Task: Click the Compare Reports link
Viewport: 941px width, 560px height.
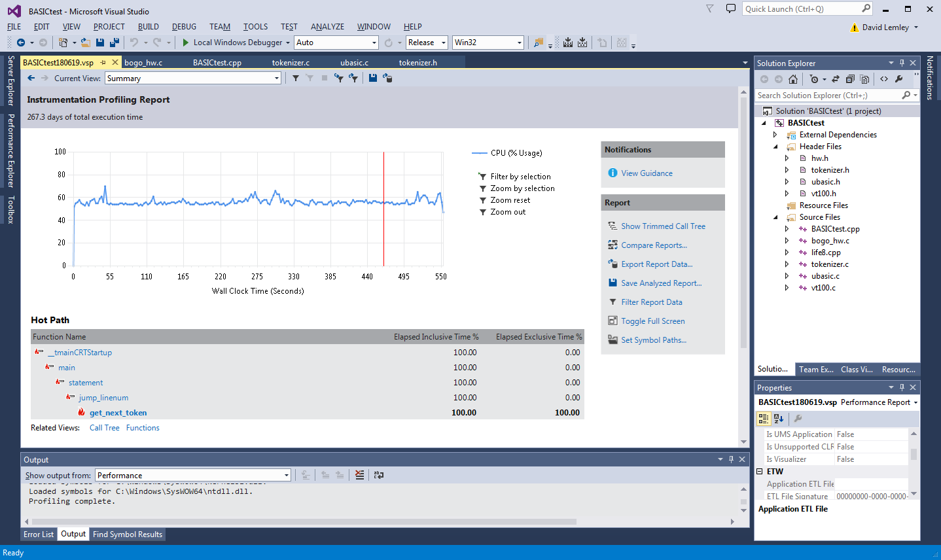Action: [654, 245]
